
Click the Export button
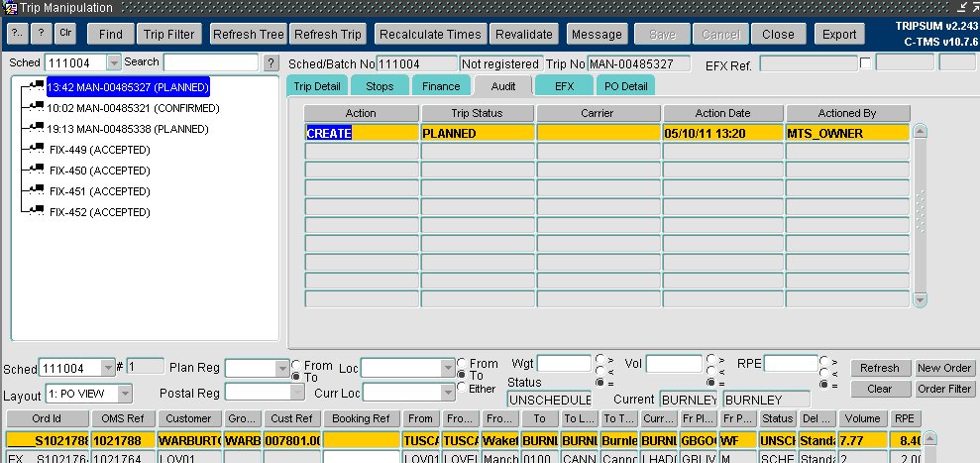click(x=839, y=35)
